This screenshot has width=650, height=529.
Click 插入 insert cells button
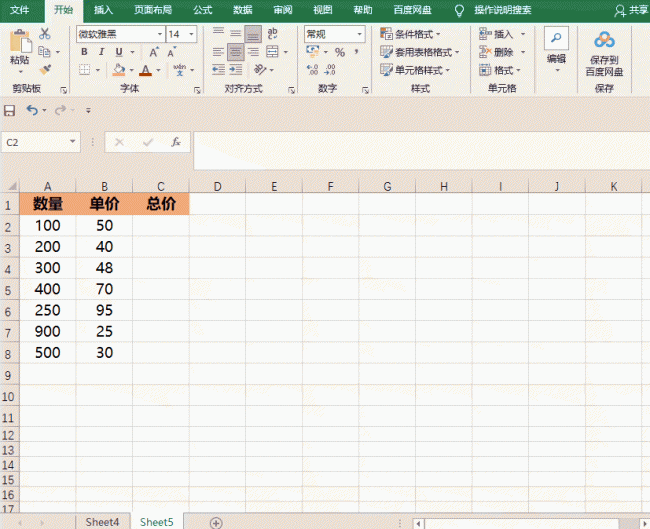pos(497,34)
